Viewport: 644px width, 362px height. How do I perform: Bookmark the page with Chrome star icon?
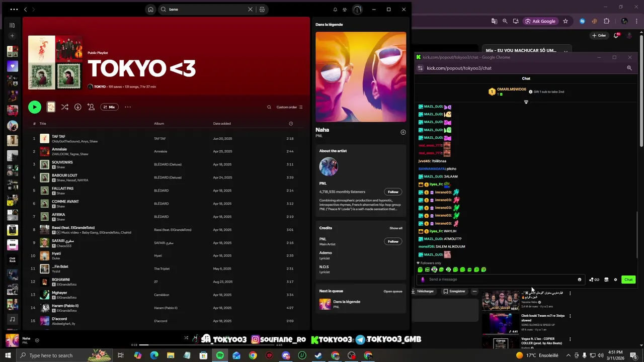click(566, 21)
